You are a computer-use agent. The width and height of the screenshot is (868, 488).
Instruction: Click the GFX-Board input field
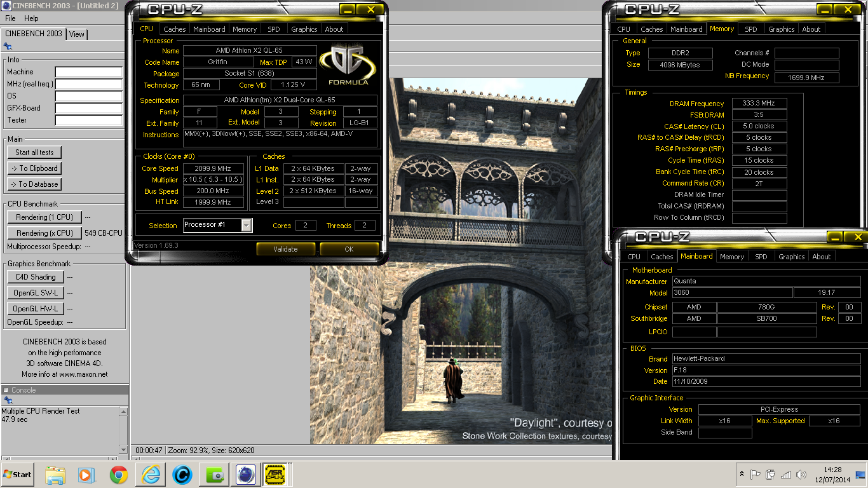[88, 109]
